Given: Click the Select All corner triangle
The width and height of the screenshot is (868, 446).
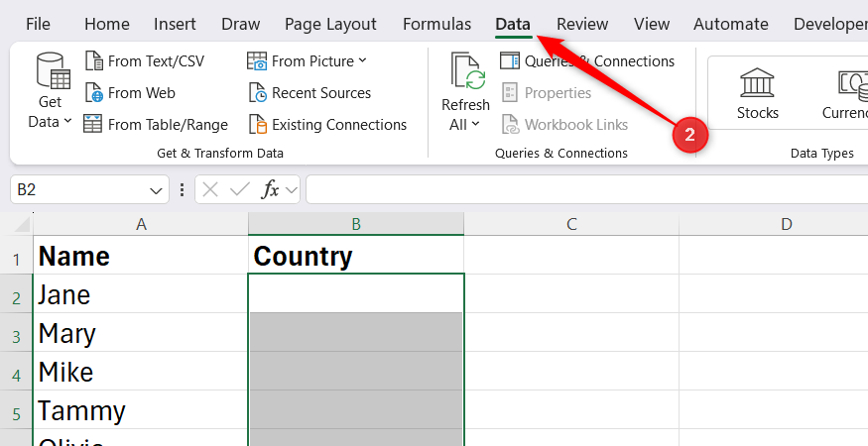Looking at the screenshot, I should tap(21, 225).
